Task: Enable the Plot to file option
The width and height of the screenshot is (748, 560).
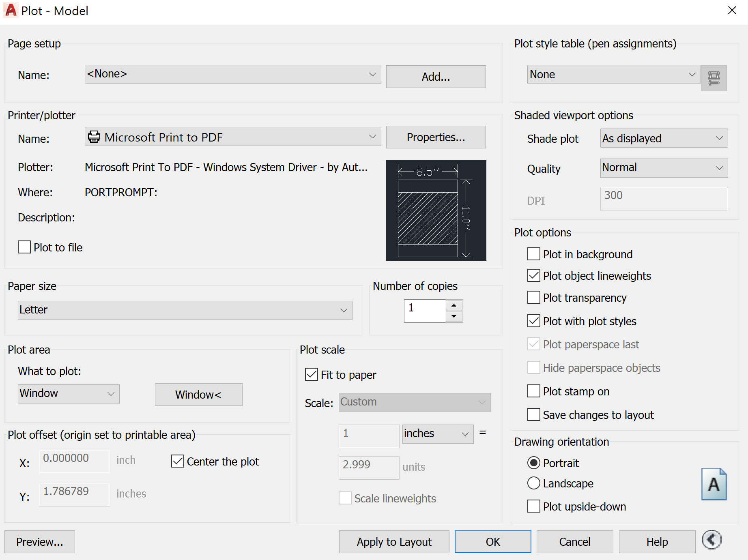Action: coord(24,247)
